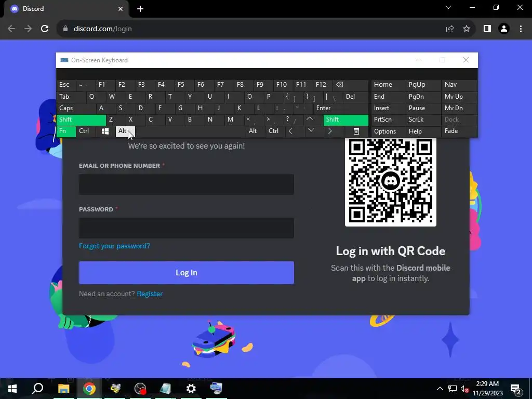Click the Nav key on On-Screen Keyboard
Viewport: 532px width, 399px height.
tap(460, 85)
